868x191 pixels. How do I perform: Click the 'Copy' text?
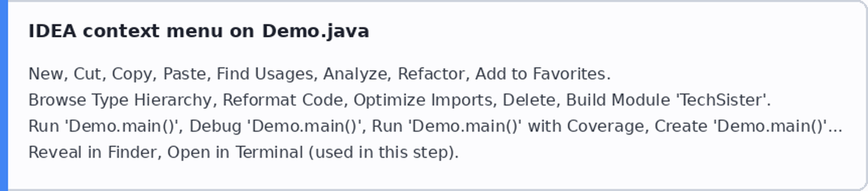pos(132,74)
